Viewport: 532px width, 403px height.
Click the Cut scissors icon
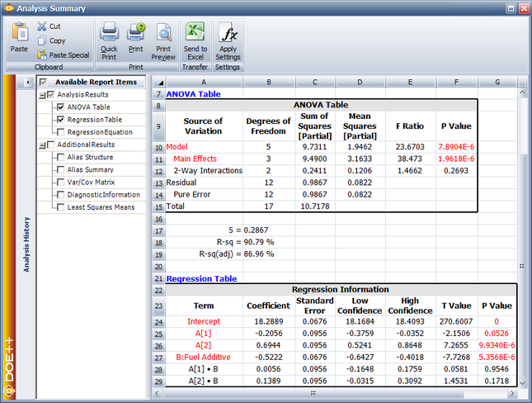(43, 26)
